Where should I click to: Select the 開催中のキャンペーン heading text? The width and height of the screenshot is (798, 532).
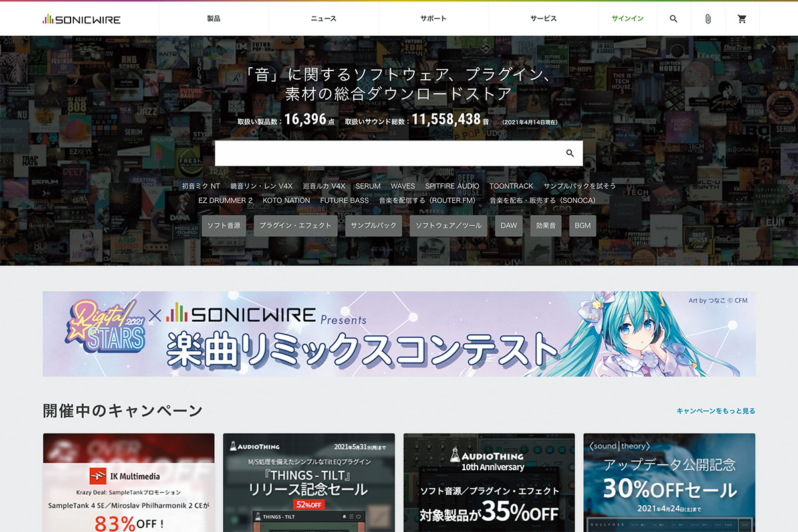tap(122, 410)
